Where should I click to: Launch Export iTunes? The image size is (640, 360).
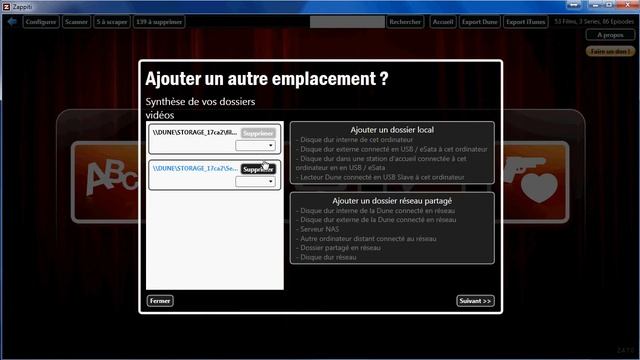[525, 22]
